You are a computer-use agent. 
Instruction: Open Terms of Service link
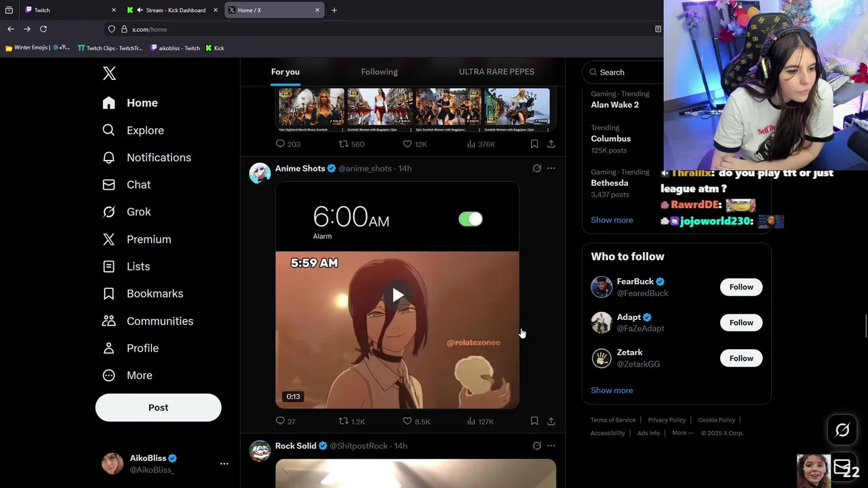pyautogui.click(x=613, y=420)
